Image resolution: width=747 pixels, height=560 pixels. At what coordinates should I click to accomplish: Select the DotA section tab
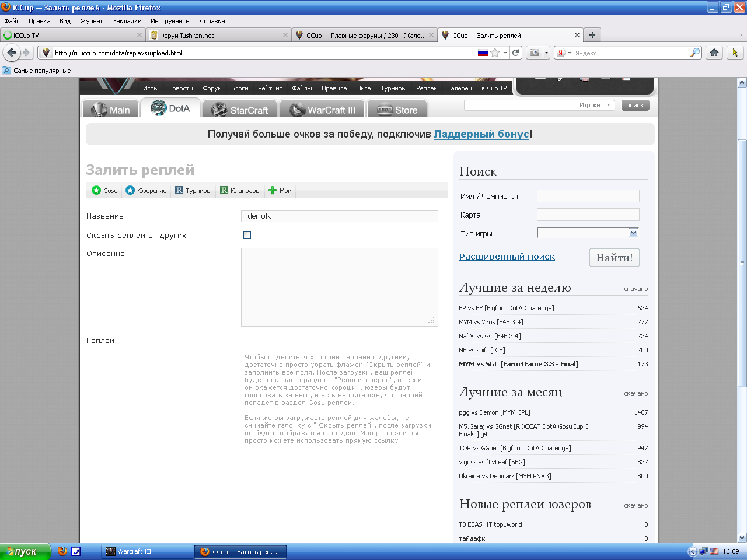(170, 108)
